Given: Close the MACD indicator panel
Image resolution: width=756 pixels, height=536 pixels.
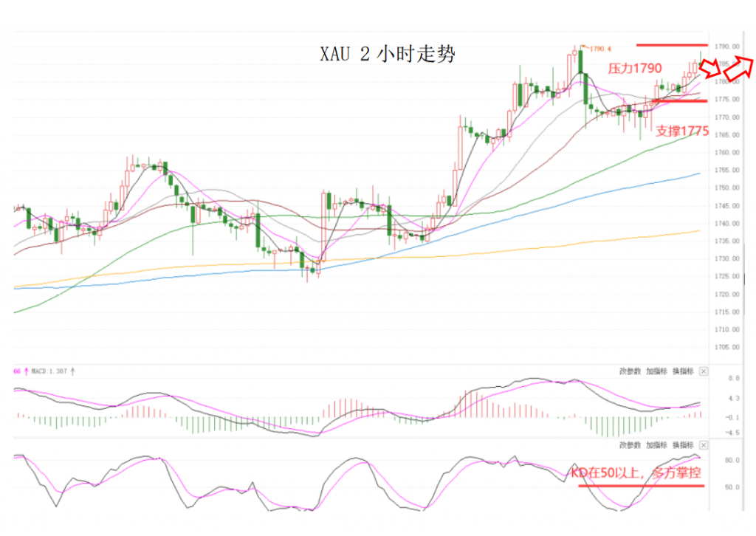Looking at the screenshot, I should coord(704,371).
